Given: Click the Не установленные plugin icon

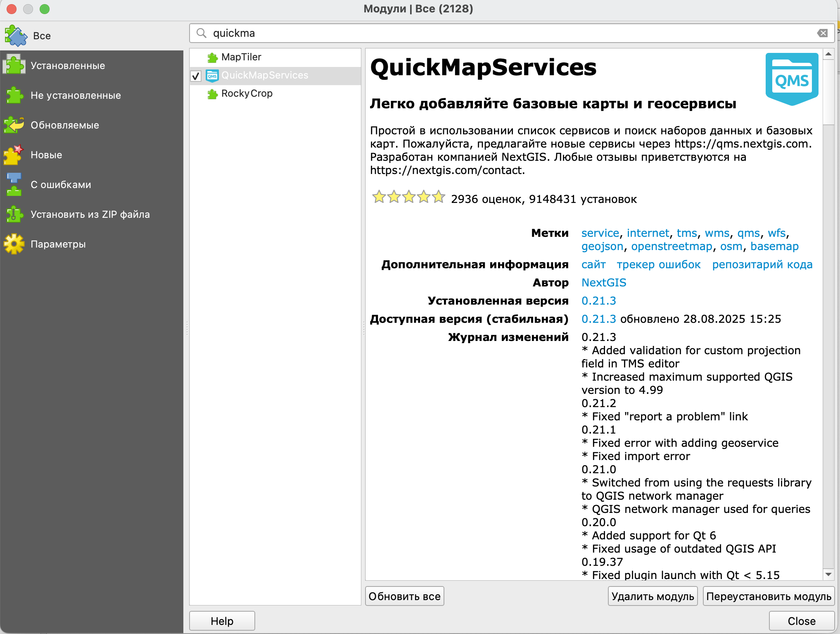Looking at the screenshot, I should pos(15,95).
